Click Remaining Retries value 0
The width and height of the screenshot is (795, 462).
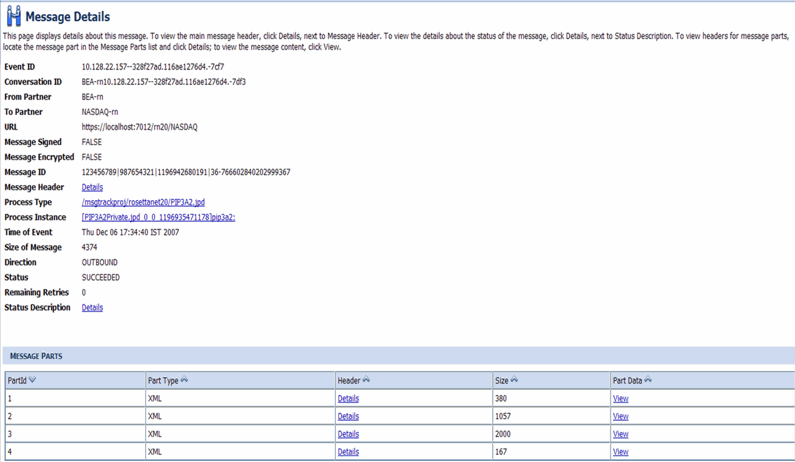coord(84,292)
